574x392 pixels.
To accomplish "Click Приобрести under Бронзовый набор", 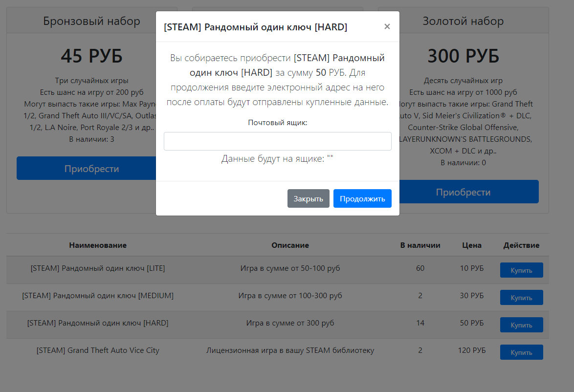I will coord(87,168).
